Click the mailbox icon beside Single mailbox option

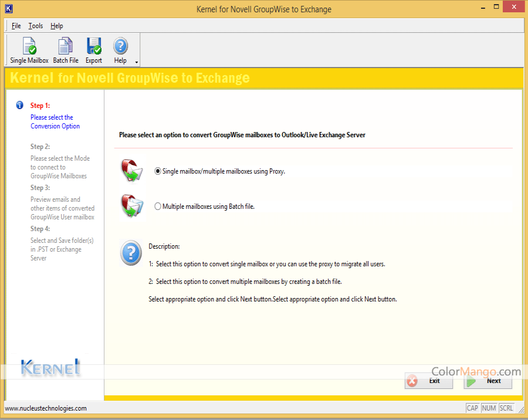click(x=131, y=171)
